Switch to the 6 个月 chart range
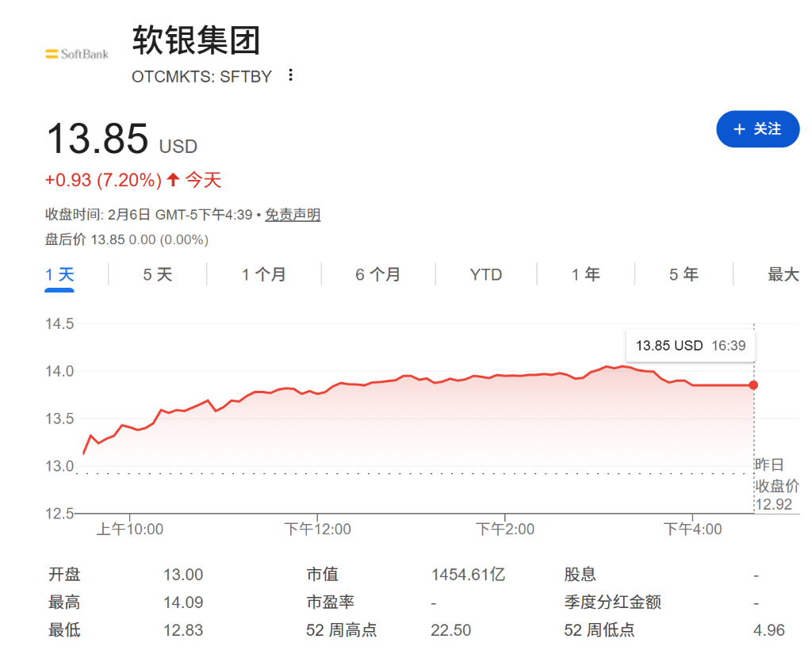 pos(377,274)
